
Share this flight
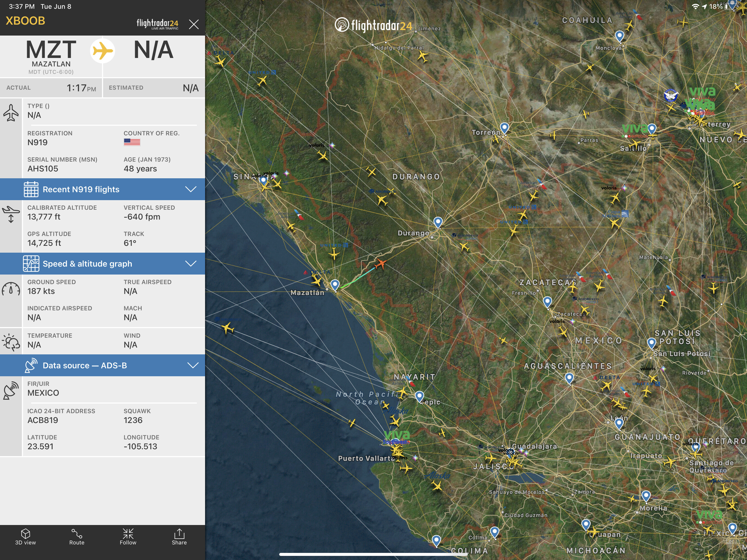[x=179, y=536]
